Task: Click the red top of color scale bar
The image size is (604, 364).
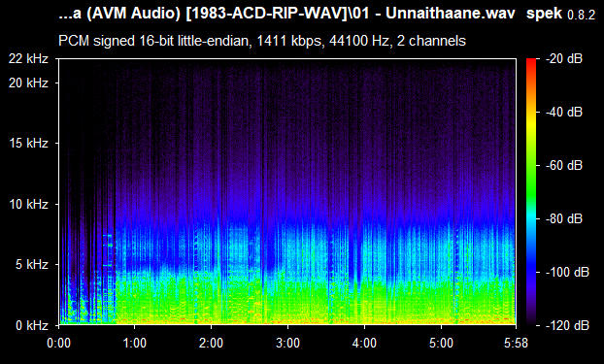Action: [x=531, y=61]
